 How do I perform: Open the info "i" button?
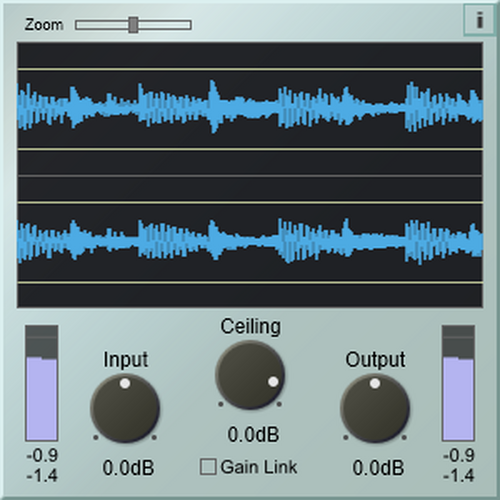click(479, 20)
